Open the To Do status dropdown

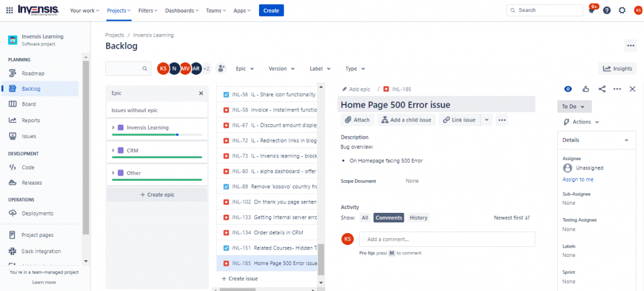tap(574, 106)
